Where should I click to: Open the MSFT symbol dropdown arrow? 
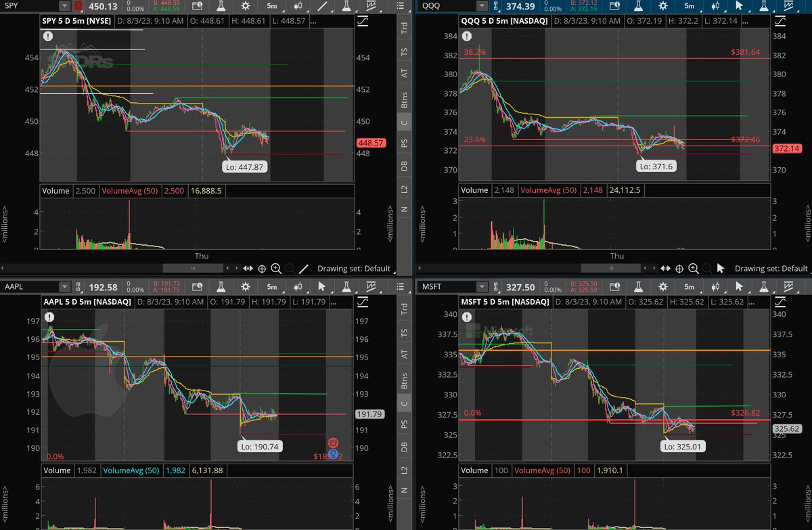point(482,286)
